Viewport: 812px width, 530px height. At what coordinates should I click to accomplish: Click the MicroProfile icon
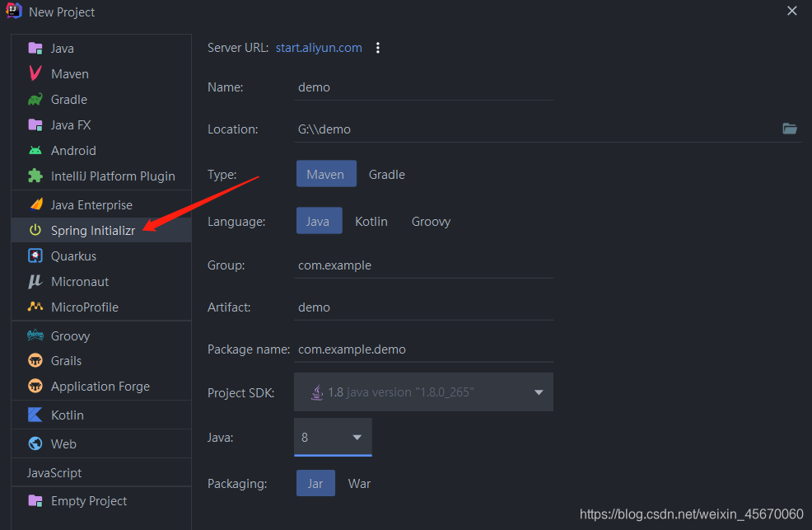click(x=35, y=307)
